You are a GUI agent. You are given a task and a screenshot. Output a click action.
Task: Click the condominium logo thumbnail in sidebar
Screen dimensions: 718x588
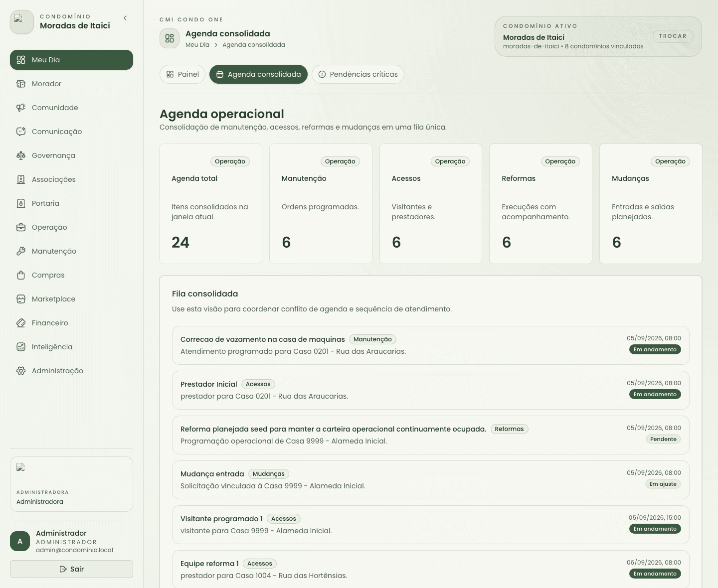pyautogui.click(x=22, y=22)
